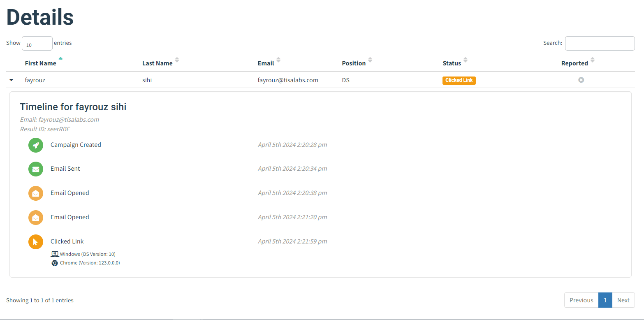The width and height of the screenshot is (644, 320).
Task: Click the Chrome browser version icon
Action: 55,263
